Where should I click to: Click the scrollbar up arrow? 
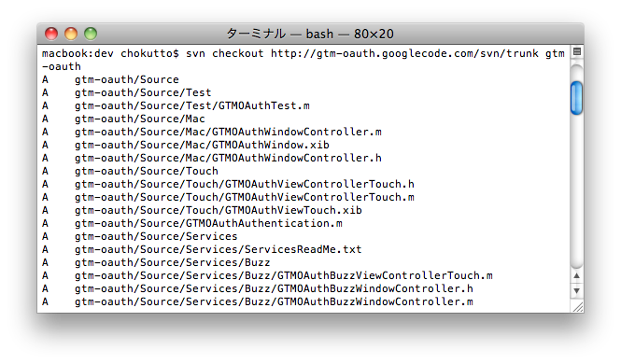[577, 275]
